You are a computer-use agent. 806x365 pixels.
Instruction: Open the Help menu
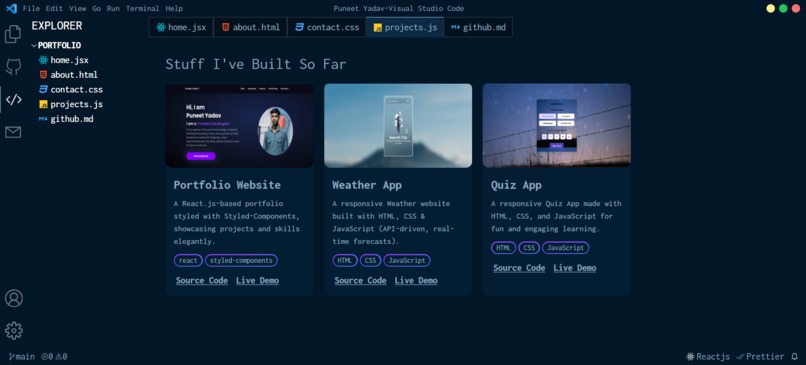[x=174, y=9]
